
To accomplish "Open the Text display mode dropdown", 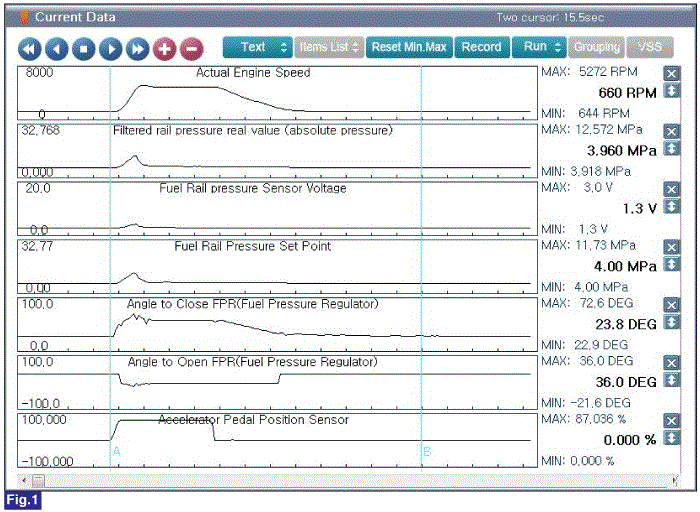I will [258, 47].
